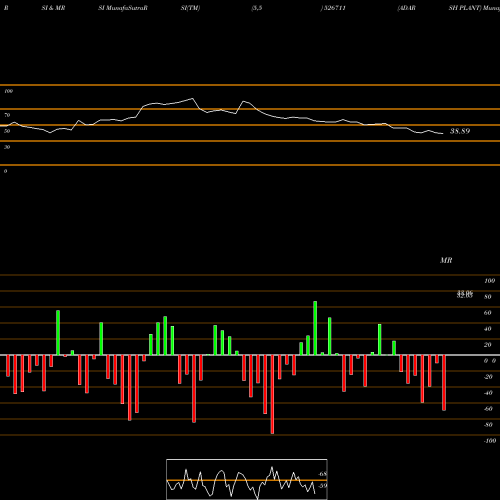This screenshot has height=500, width=500.
Task: Click the 'MR' panel title
Action: pos(446,260)
